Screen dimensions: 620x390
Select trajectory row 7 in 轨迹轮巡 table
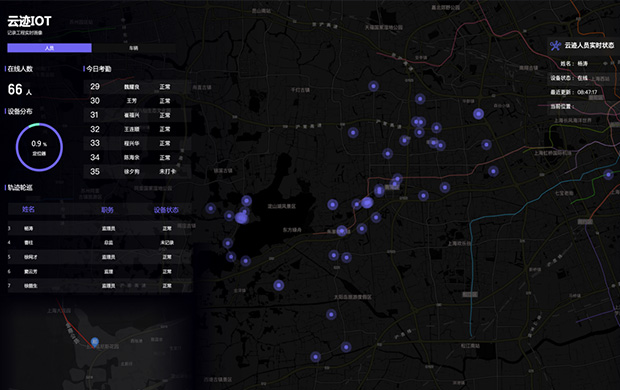(100, 286)
